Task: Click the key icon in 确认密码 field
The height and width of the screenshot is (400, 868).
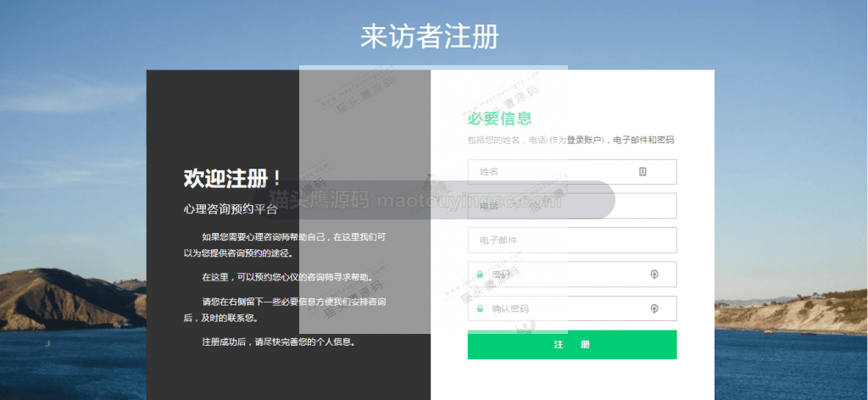Action: tap(654, 308)
